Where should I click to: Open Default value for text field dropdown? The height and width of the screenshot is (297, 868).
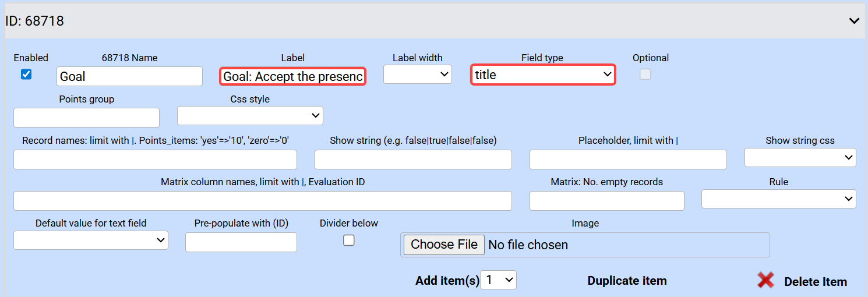[x=91, y=240]
